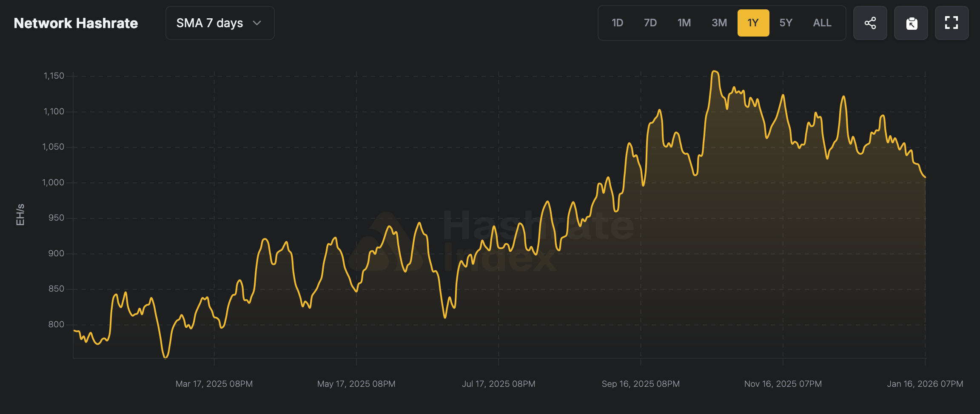Click the highest peak of the hashrate line
Screen dimensions: 980x414
[715, 71]
